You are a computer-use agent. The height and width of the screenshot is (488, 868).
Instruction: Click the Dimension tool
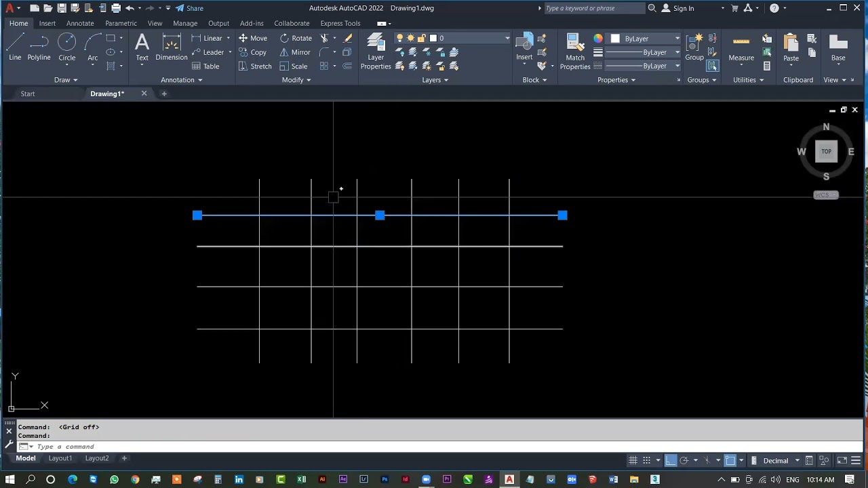click(171, 47)
